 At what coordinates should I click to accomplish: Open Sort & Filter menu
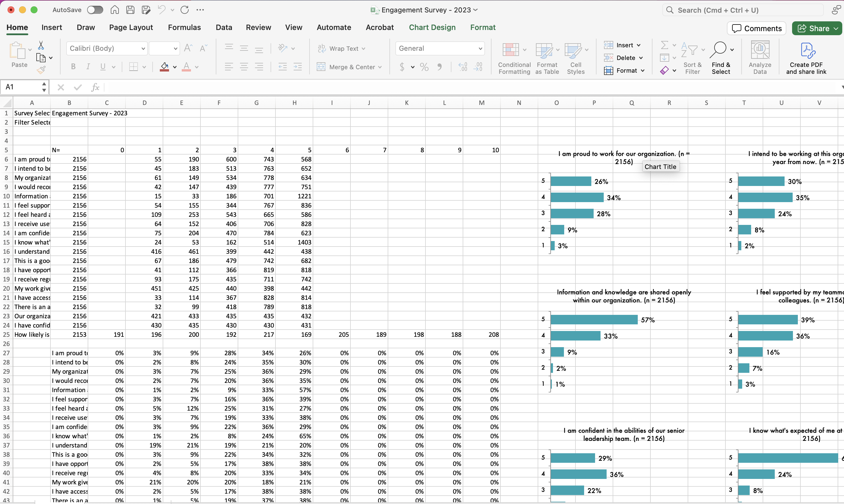pyautogui.click(x=693, y=58)
